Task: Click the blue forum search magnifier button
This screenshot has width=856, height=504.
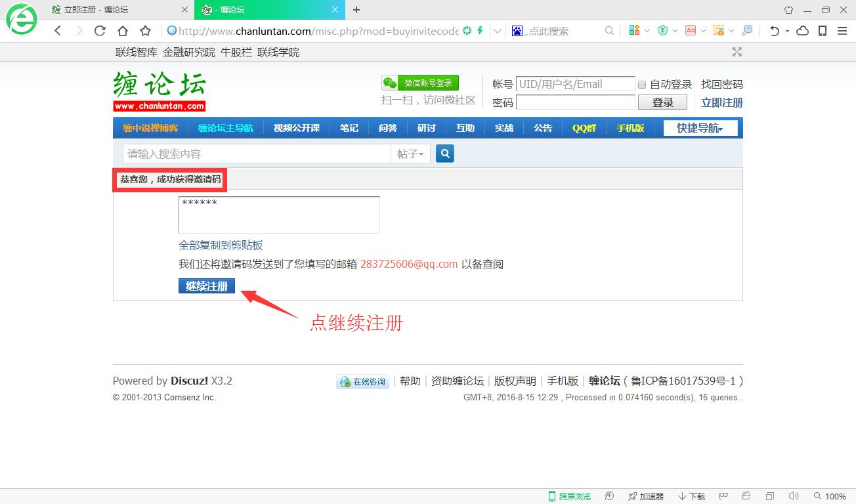Action: pos(444,154)
